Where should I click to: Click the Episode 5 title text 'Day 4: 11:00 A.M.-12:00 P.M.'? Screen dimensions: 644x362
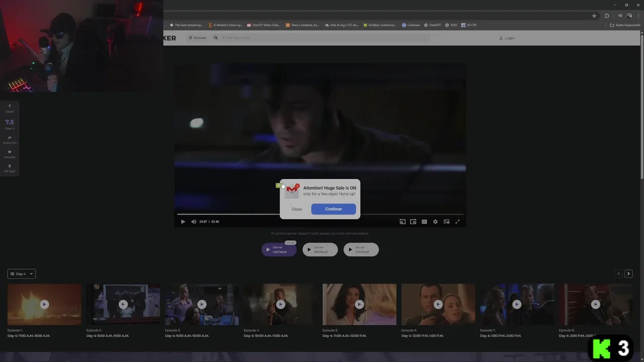tap(344, 336)
